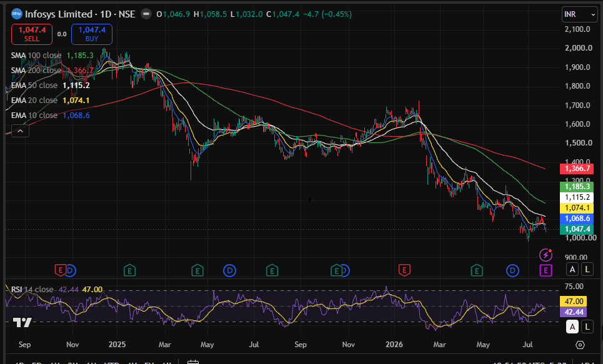Toggle auto scale A on RSI pane

click(572, 327)
